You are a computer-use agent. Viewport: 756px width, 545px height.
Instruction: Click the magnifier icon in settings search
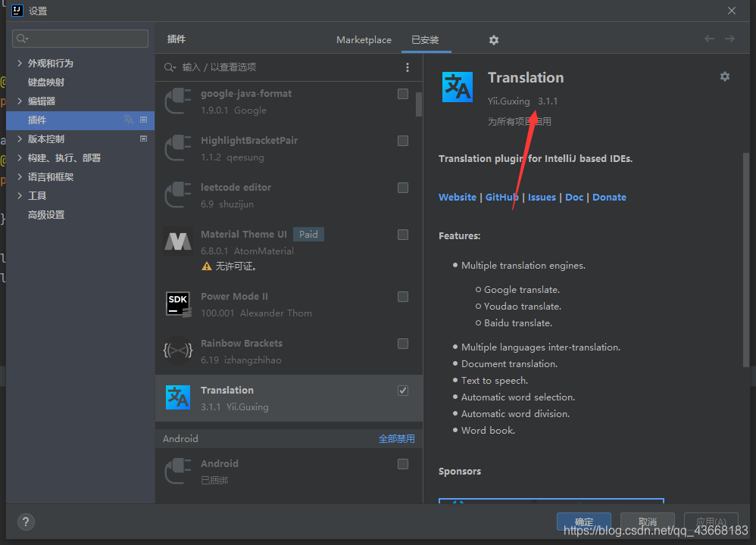(22, 39)
